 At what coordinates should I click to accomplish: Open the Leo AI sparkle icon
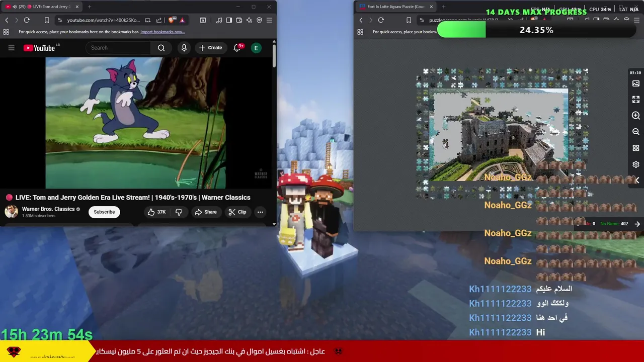pos(249,20)
